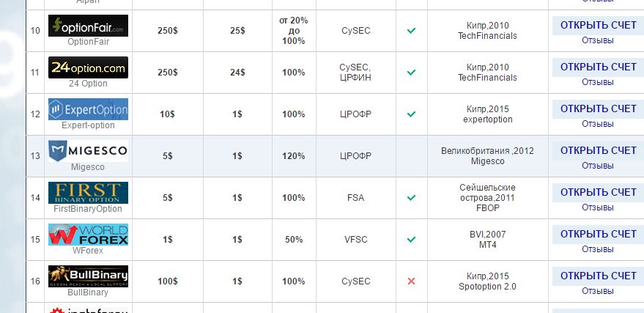Select the ExpertOption logo
The image size is (644, 313).
tap(89, 109)
